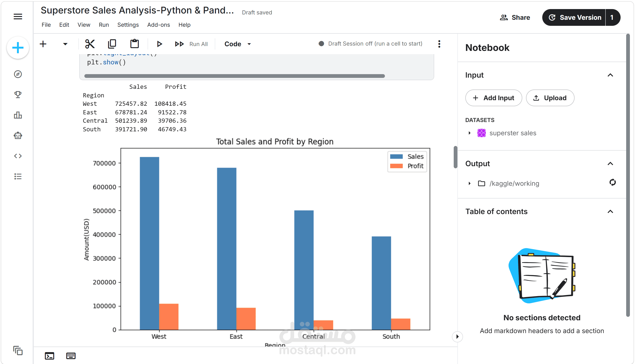
Task: Collapse the Table of contents section
Action: 610,212
